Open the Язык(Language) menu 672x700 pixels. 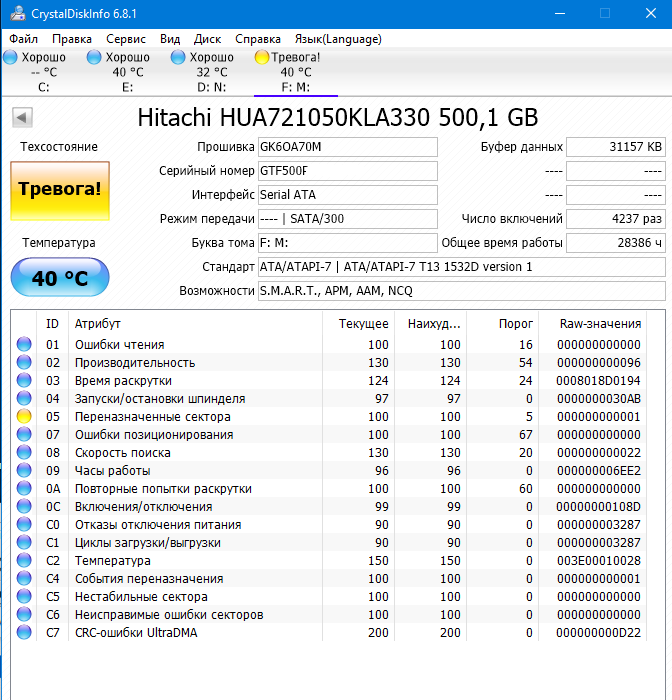(338, 39)
